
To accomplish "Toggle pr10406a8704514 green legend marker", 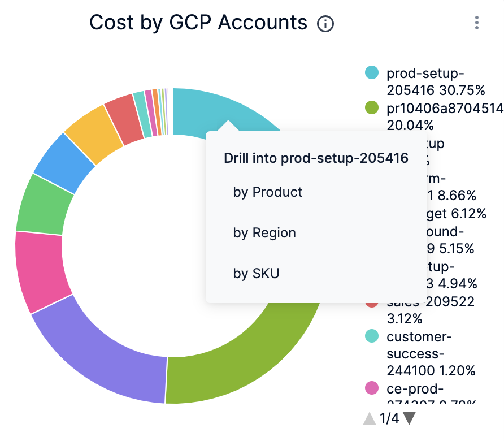I will tap(371, 107).
